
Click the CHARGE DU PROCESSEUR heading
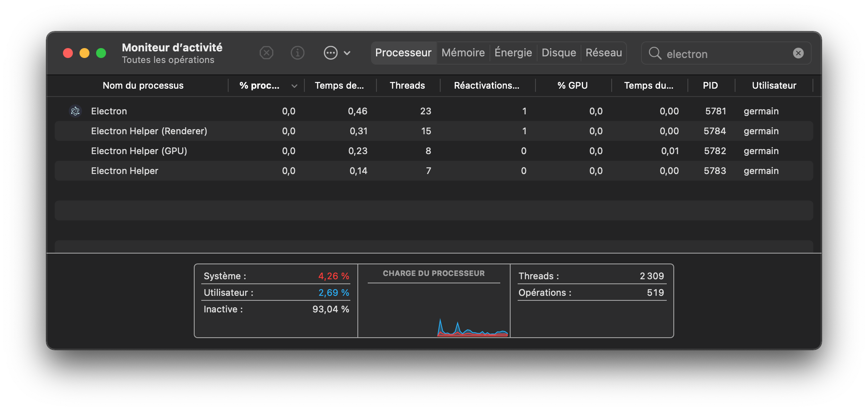coord(434,273)
